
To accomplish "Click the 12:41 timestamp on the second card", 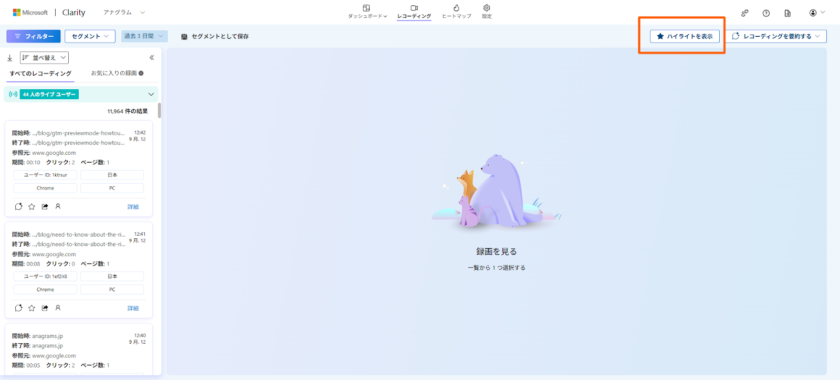I will 140,234.
